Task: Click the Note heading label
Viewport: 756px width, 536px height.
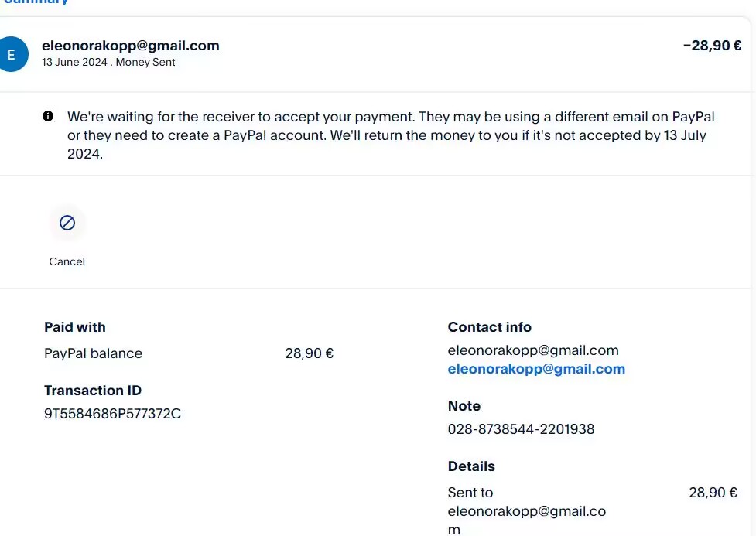Action: click(x=464, y=406)
